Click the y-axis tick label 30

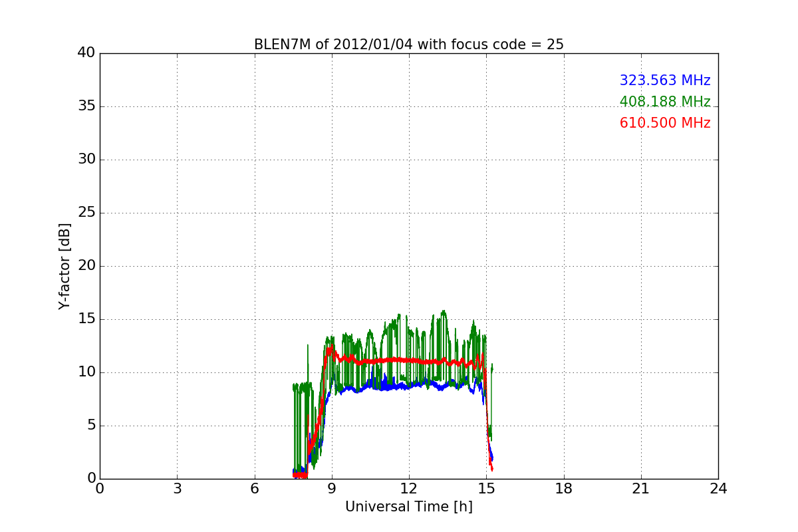tap(86, 160)
